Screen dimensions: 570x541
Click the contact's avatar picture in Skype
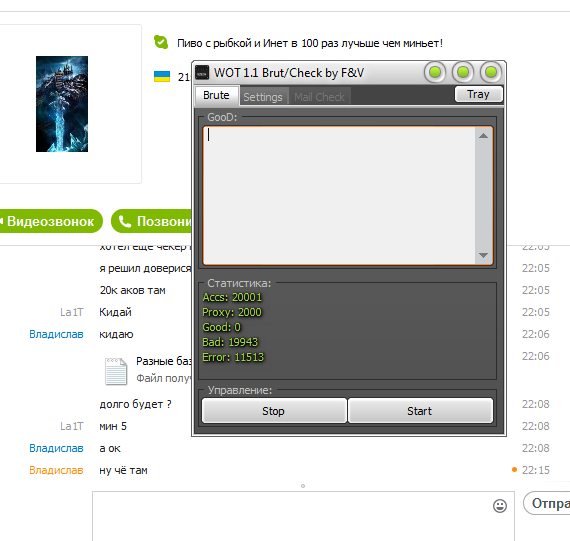pyautogui.click(x=62, y=104)
